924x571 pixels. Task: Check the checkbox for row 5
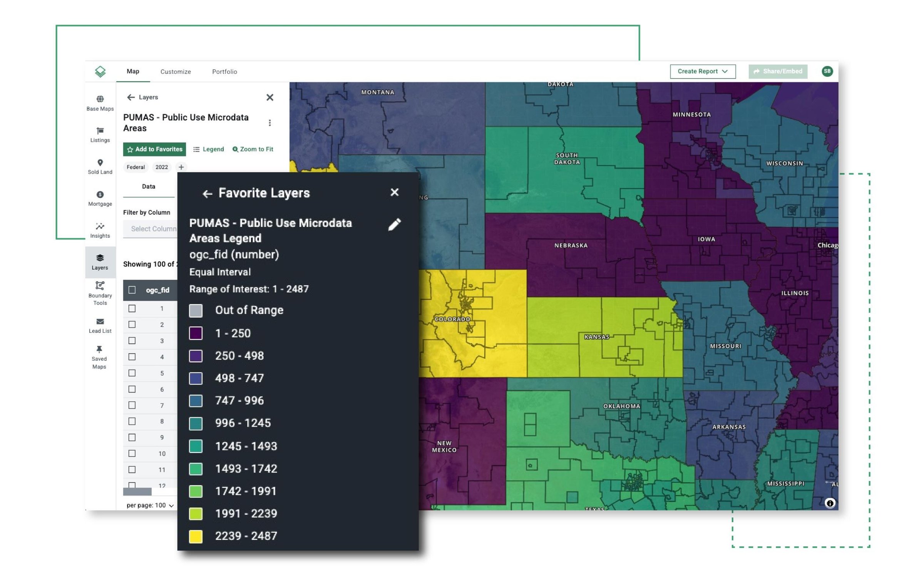tap(133, 373)
